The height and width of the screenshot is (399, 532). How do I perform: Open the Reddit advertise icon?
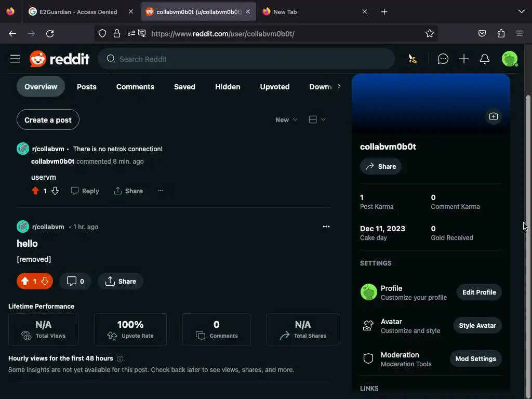click(413, 59)
